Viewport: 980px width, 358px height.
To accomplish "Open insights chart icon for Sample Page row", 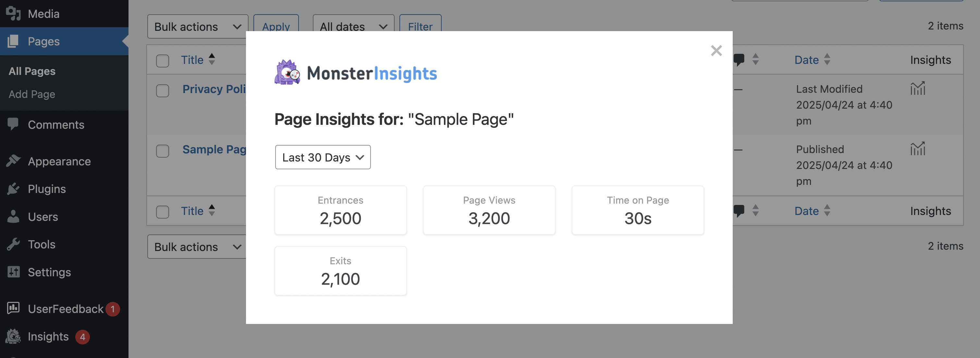I will coord(917,149).
